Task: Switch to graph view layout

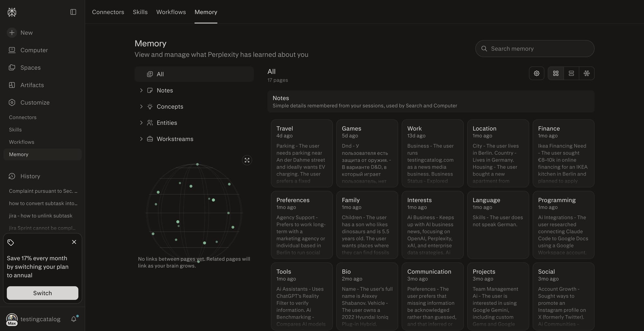Action: pyautogui.click(x=587, y=73)
